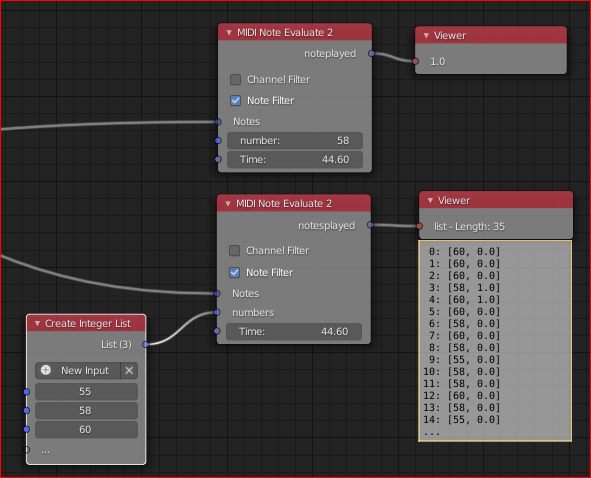
Task: Collapse the top MIDI Note Evaluate 2 node
Action: pos(229,33)
